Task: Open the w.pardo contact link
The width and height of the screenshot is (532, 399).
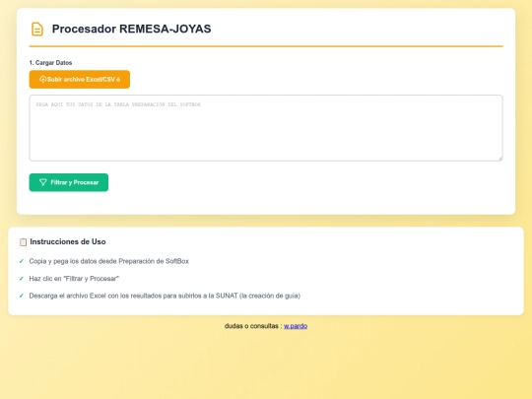Action: click(x=296, y=326)
